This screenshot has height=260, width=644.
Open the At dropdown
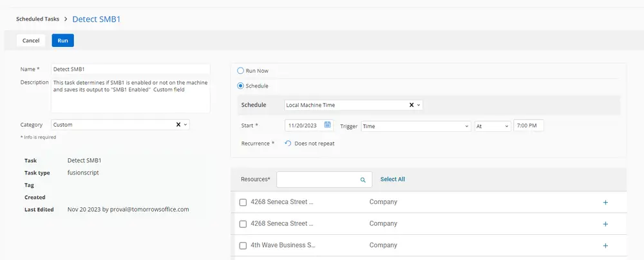pos(493,126)
